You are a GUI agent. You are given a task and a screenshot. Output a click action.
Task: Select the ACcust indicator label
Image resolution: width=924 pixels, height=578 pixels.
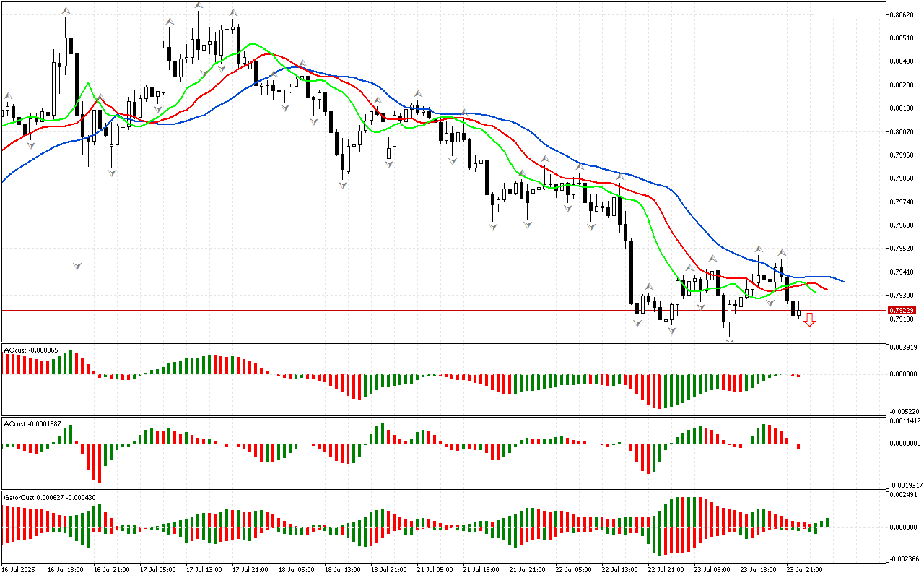pos(26,423)
